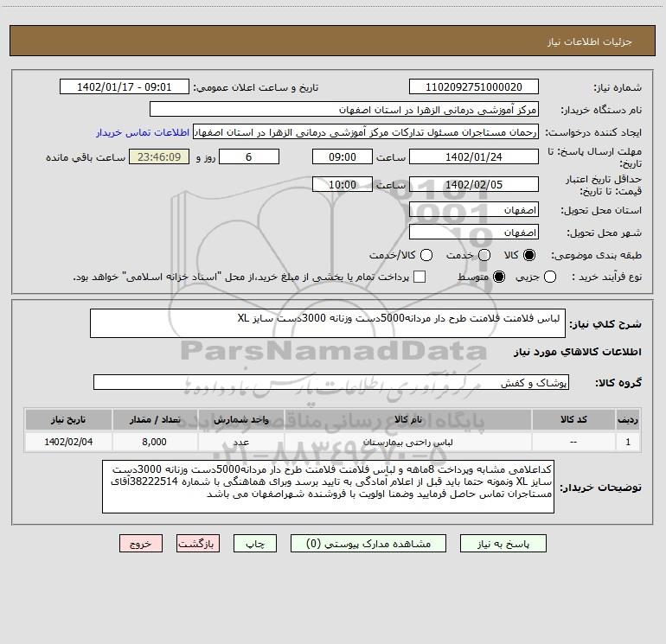Viewport: 666px width, 644px height.
Task: Select the کالا radio button
Action: [x=529, y=255]
